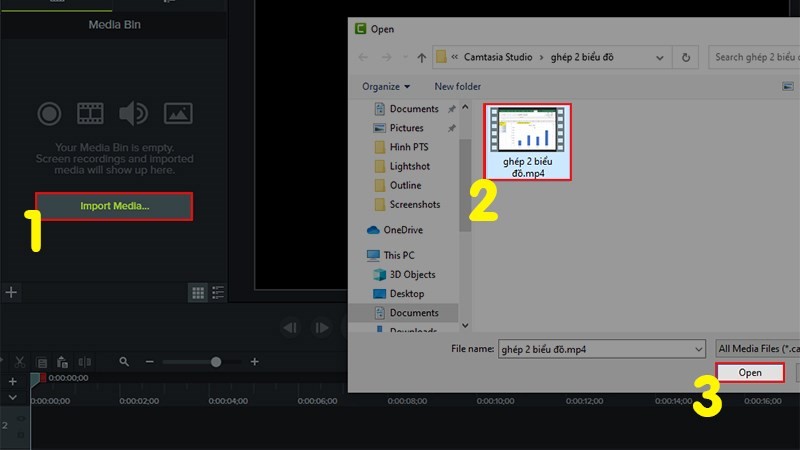
Task: Click the plus icon below Media Bin
Action: tap(11, 293)
